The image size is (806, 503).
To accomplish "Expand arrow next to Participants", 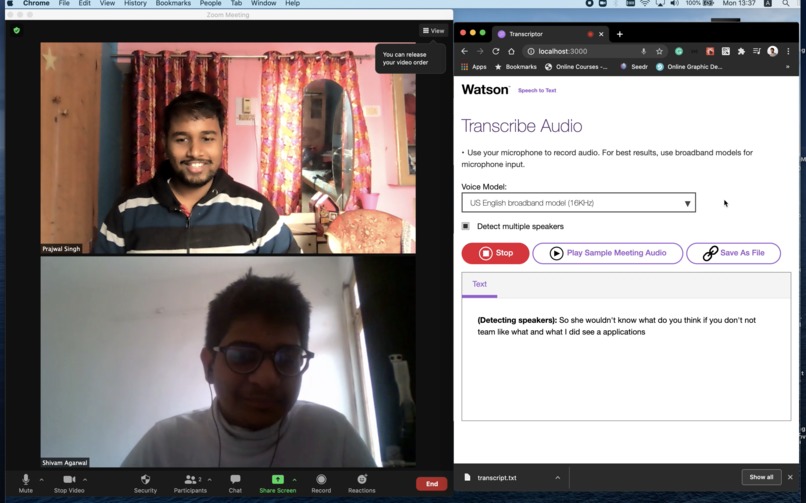I will click(210, 480).
